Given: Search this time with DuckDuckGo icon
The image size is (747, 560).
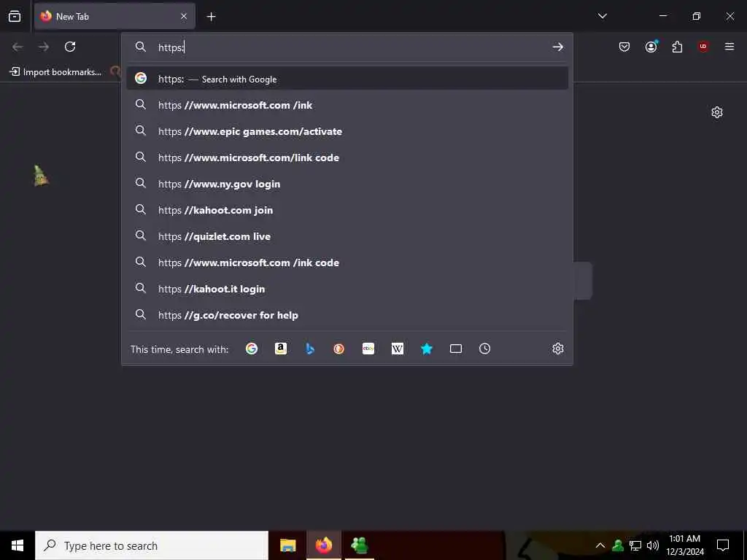Looking at the screenshot, I should pyautogui.click(x=338, y=349).
